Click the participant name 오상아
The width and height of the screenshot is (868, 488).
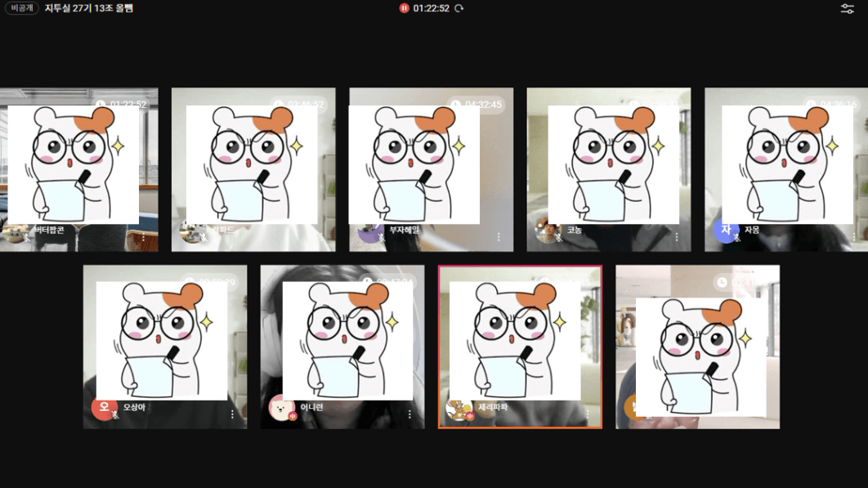coord(134,407)
